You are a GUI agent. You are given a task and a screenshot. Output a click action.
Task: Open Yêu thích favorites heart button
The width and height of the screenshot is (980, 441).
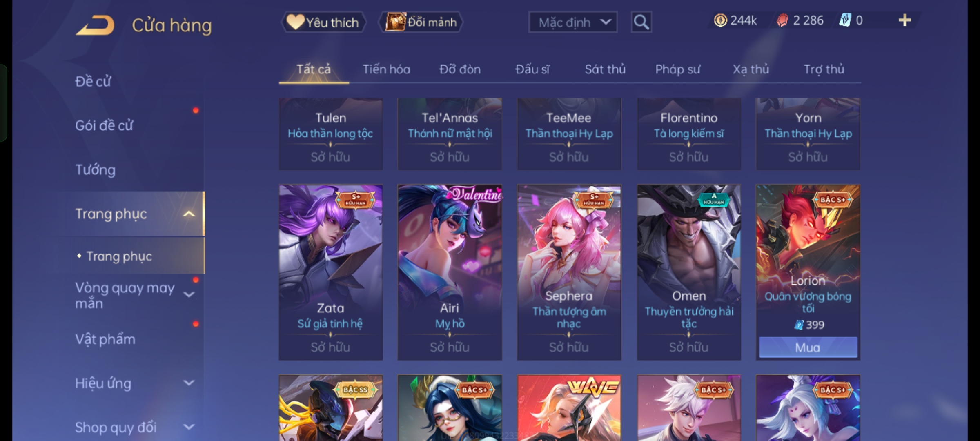coord(323,22)
